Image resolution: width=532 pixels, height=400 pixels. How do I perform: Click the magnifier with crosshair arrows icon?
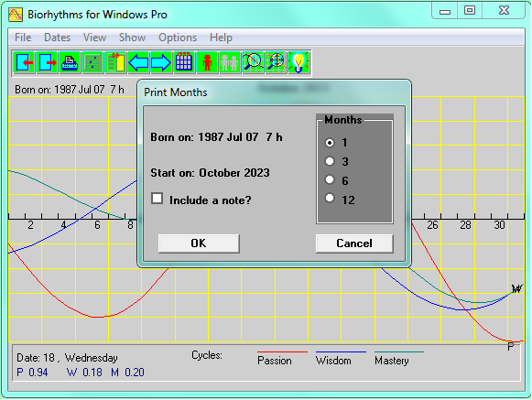coord(276,62)
